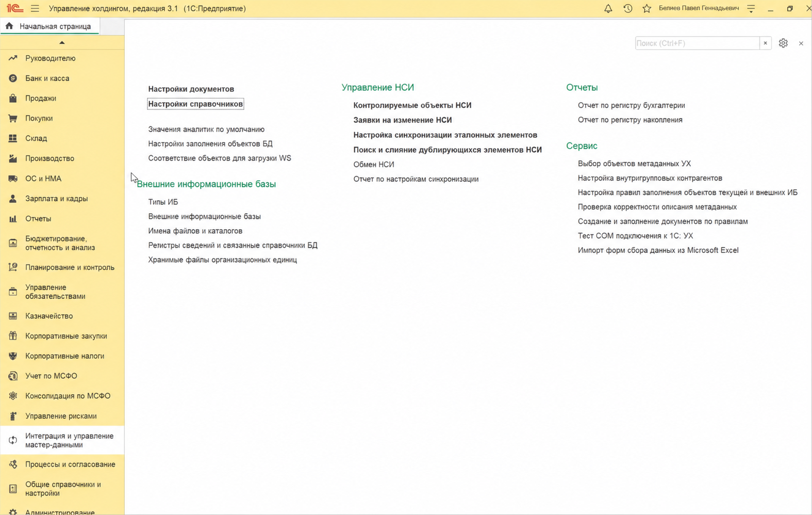Open Поиск и слияние дублирующихся элементов НСИ
Viewport: 812px width, 515px height.
(x=448, y=150)
